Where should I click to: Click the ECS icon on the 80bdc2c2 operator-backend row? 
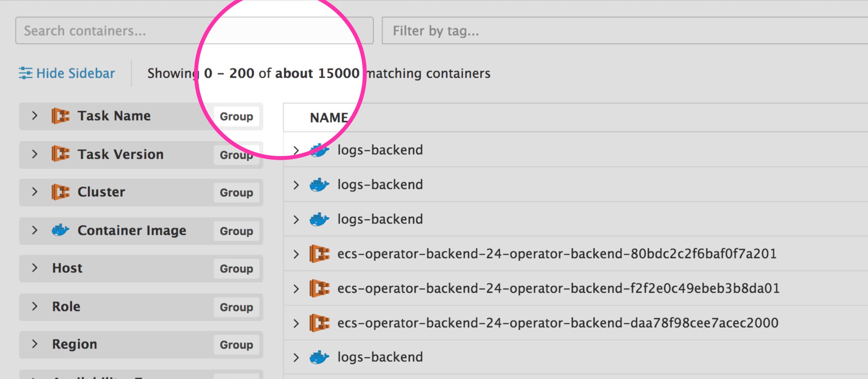coord(321,253)
